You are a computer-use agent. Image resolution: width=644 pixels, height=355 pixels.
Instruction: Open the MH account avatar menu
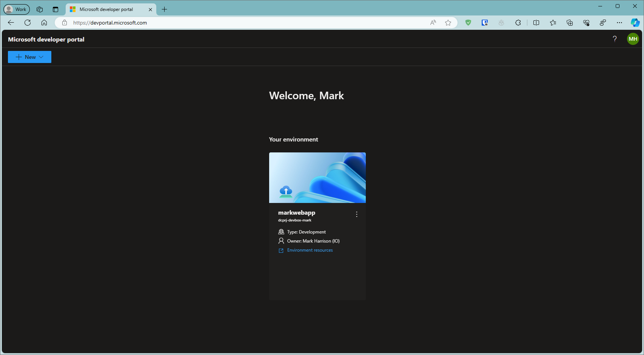click(633, 39)
